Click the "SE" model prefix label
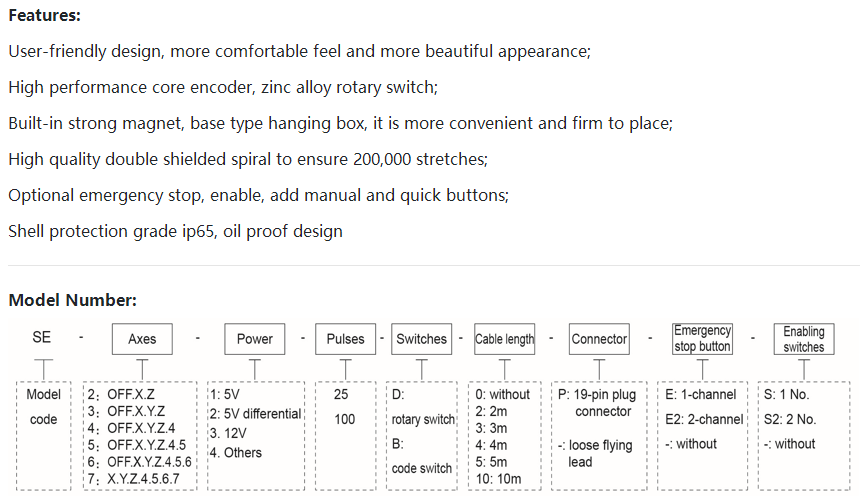Viewport: 860px width, 496px height. point(42,339)
